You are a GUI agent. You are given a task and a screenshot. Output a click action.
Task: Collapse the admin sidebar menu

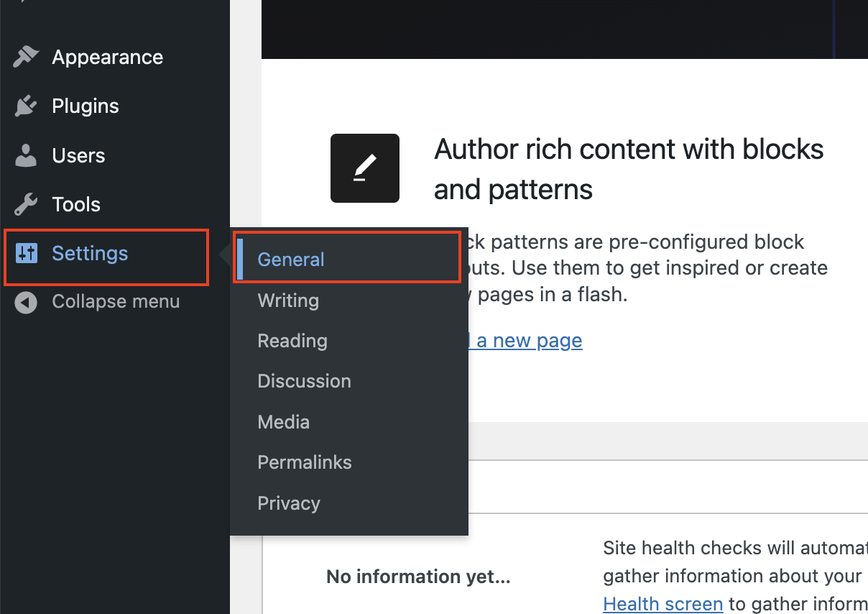116,302
